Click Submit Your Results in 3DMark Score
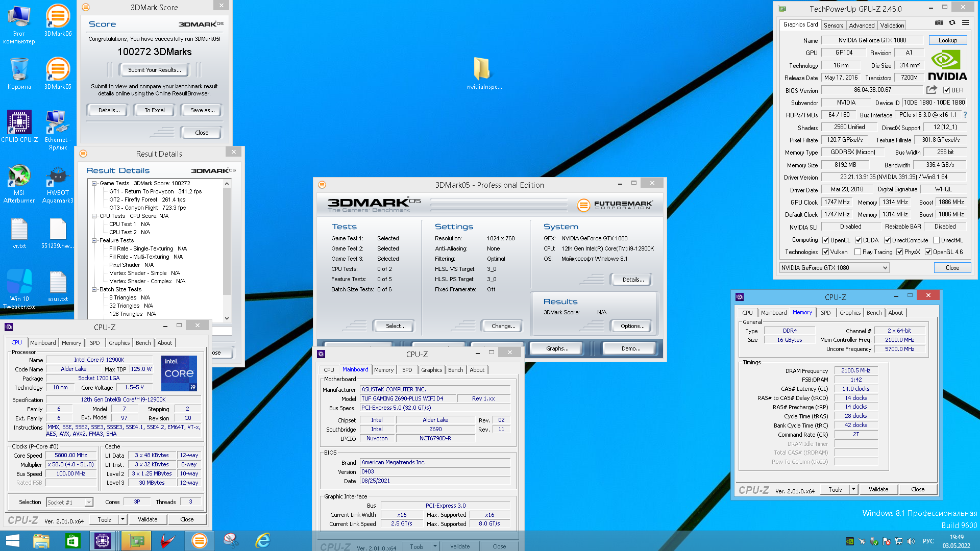This screenshot has width=980, height=551. click(x=154, y=70)
